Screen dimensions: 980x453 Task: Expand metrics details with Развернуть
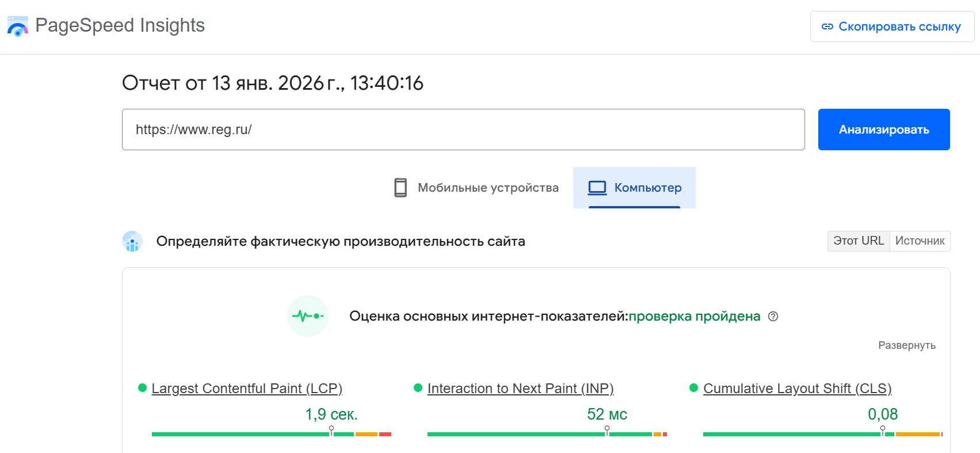tap(906, 345)
